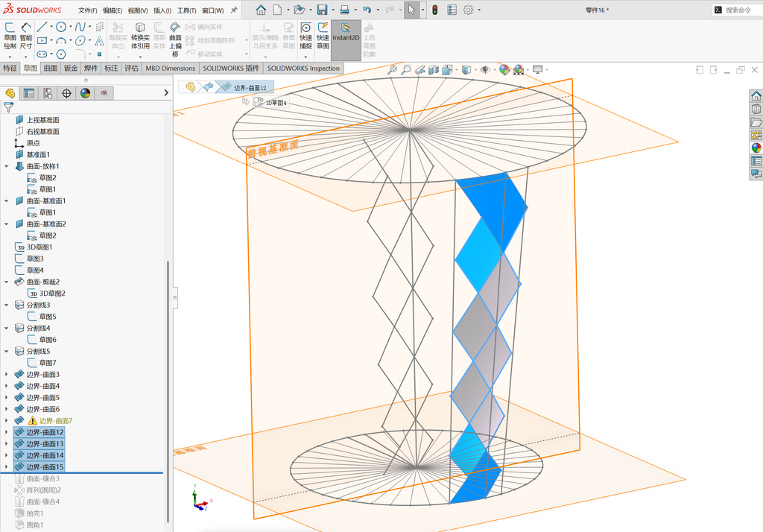The width and height of the screenshot is (763, 532).
Task: Undo the last action with Undo icon
Action: pos(367,10)
